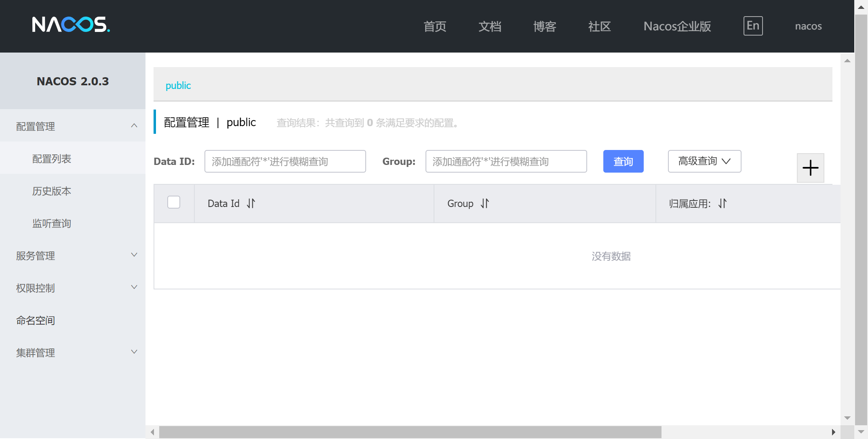Toggle the select-all checkbox in table header
Screen dimensions: 868x439
[x=174, y=202]
